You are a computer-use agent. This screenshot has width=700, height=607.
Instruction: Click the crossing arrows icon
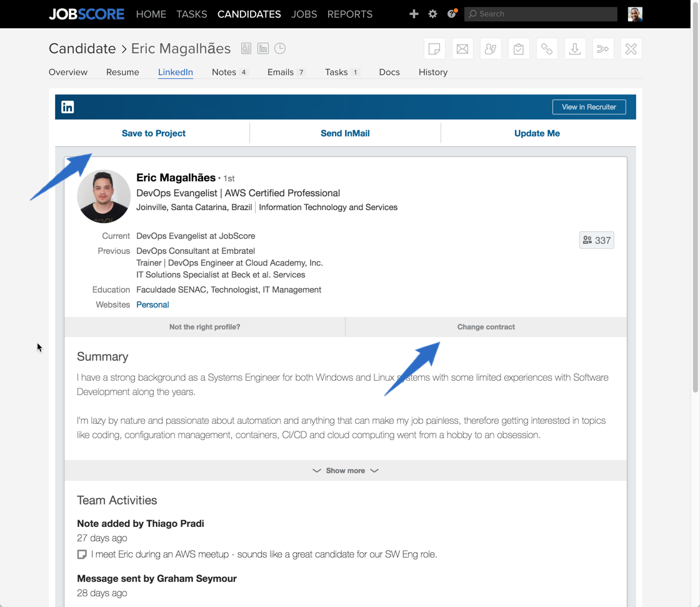pos(603,49)
